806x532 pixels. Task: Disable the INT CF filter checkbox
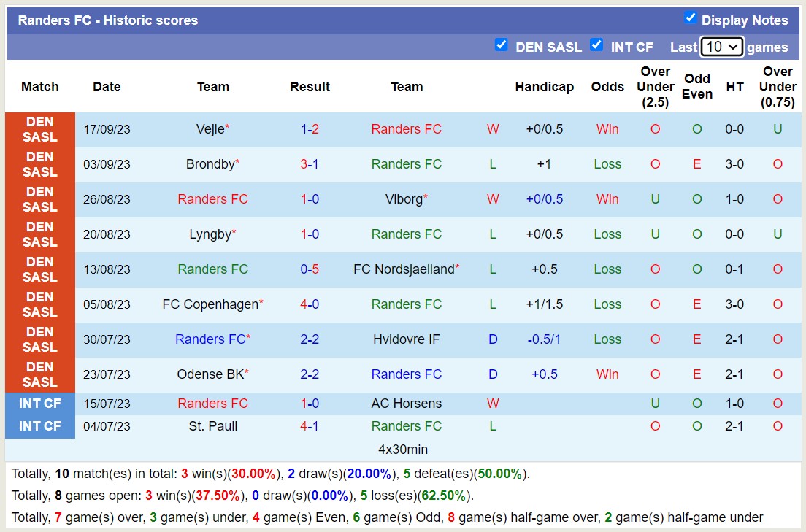tap(596, 45)
